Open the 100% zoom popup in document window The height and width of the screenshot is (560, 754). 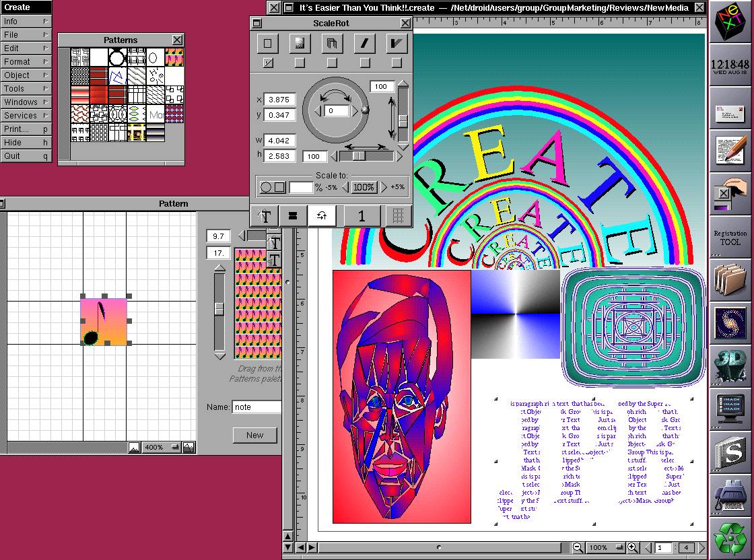pos(605,547)
